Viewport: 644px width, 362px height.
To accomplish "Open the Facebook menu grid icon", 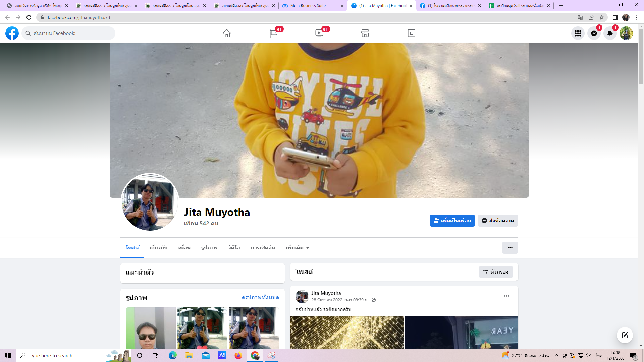I will (578, 33).
